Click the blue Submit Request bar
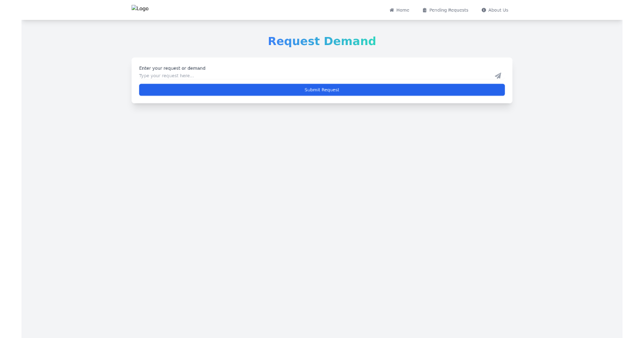 (321, 90)
